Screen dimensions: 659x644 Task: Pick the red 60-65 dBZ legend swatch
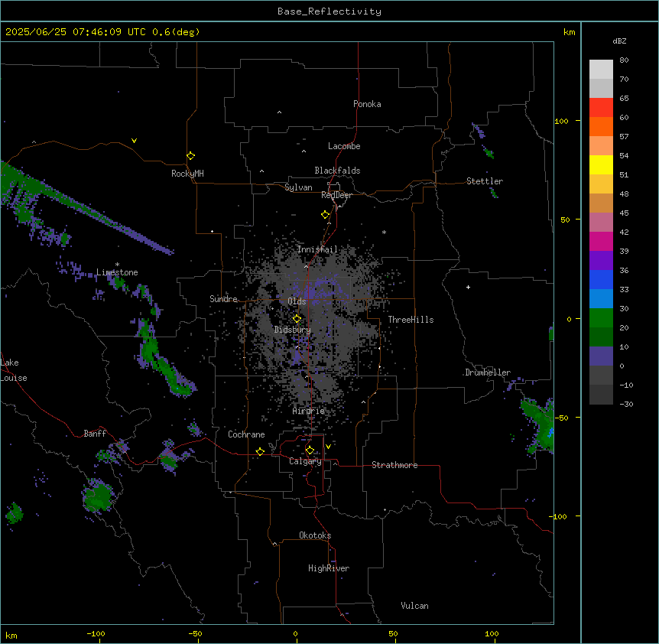(601, 107)
